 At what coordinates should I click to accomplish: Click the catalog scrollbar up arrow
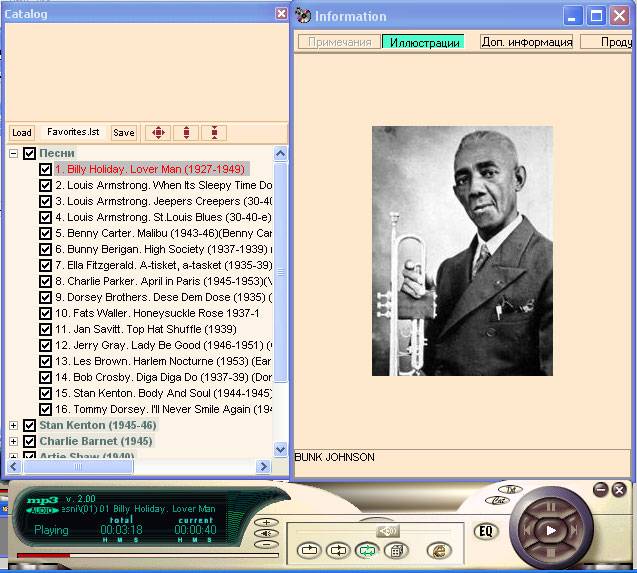(280, 154)
